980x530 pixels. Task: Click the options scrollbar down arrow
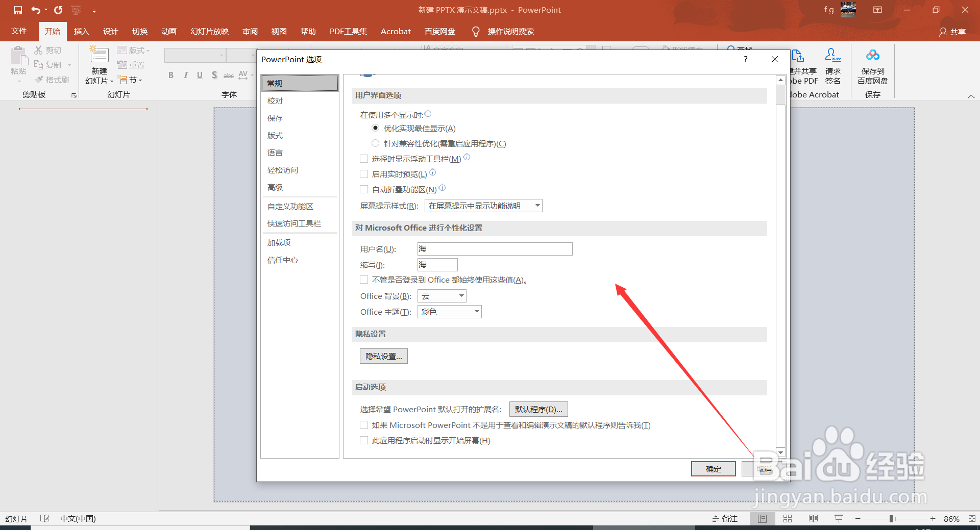coord(780,452)
